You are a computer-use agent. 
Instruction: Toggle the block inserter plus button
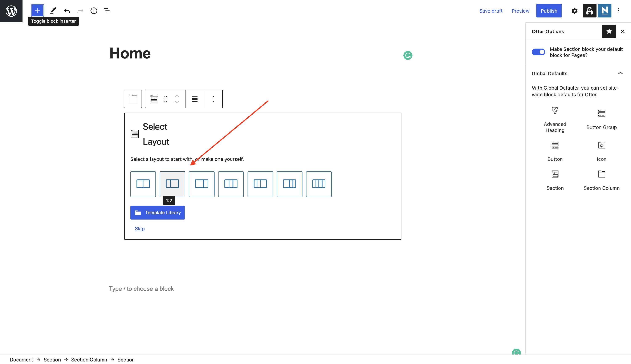click(37, 11)
